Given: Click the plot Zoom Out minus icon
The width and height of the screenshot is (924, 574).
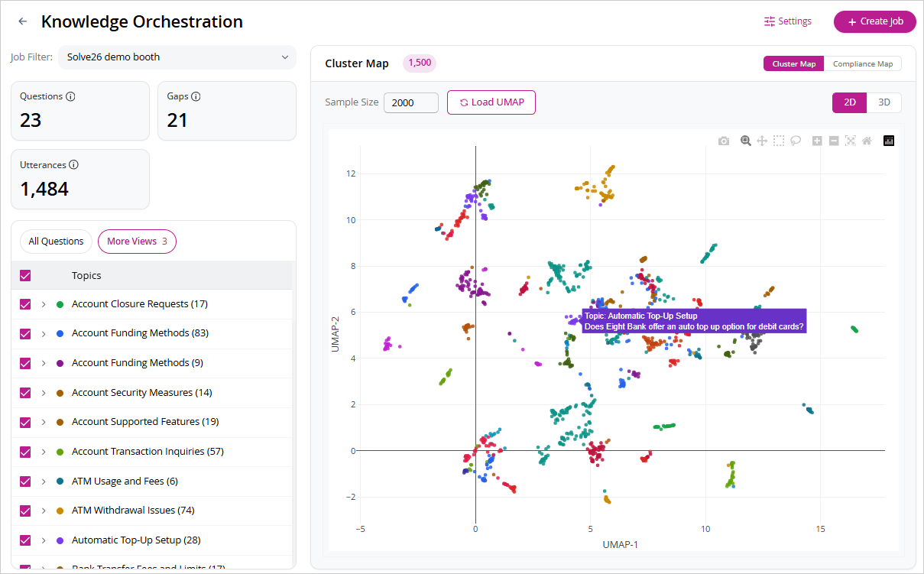Looking at the screenshot, I should point(834,141).
